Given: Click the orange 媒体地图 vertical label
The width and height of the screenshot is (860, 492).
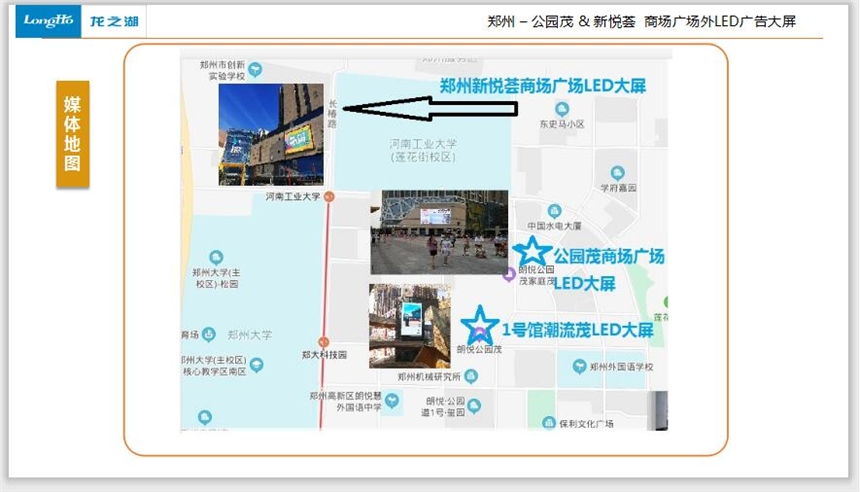Looking at the screenshot, I should (x=73, y=134).
